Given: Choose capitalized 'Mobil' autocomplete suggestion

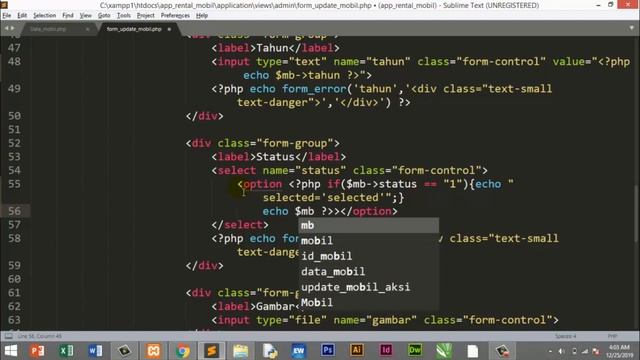Looking at the screenshot, I should coord(369,302).
